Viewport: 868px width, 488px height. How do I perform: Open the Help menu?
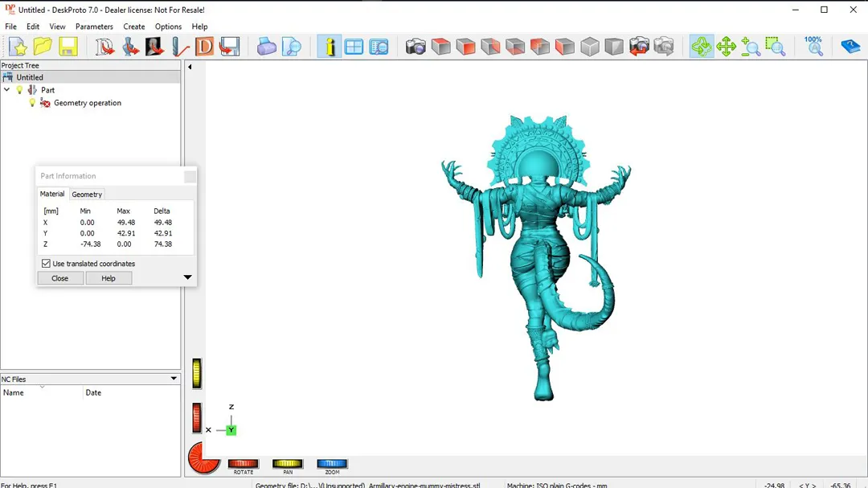click(x=199, y=27)
